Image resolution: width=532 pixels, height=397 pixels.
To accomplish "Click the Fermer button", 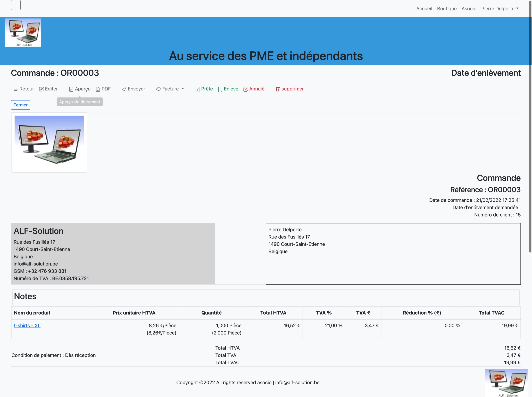I will tap(20, 105).
